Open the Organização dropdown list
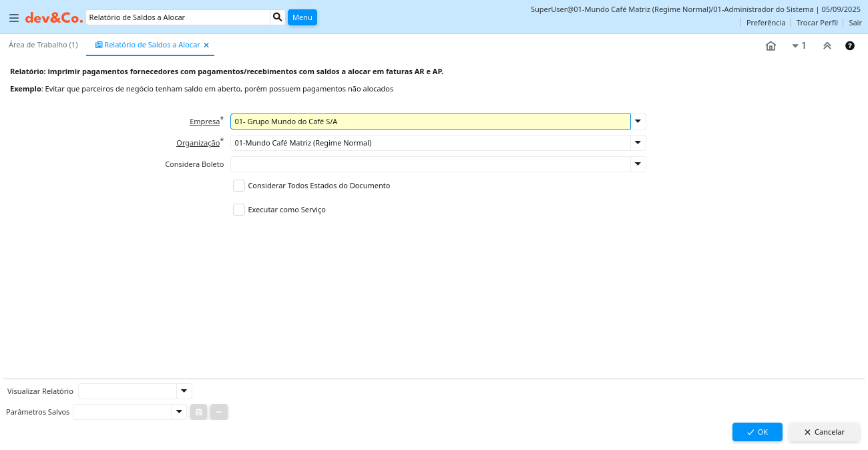Screen dimensions: 868x450 tap(638, 143)
